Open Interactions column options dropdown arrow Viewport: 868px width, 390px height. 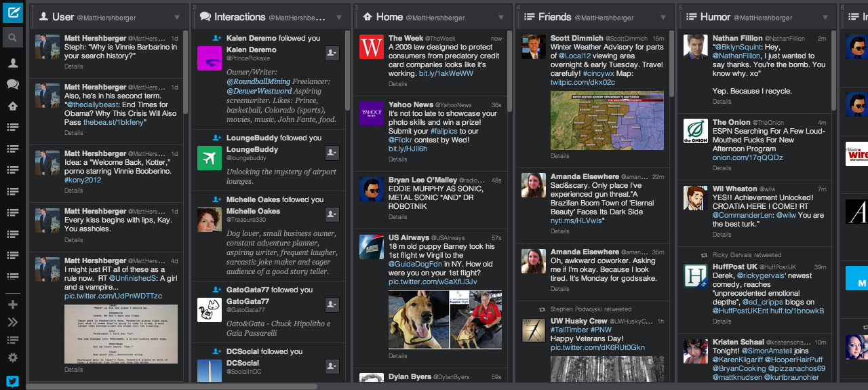click(x=339, y=18)
